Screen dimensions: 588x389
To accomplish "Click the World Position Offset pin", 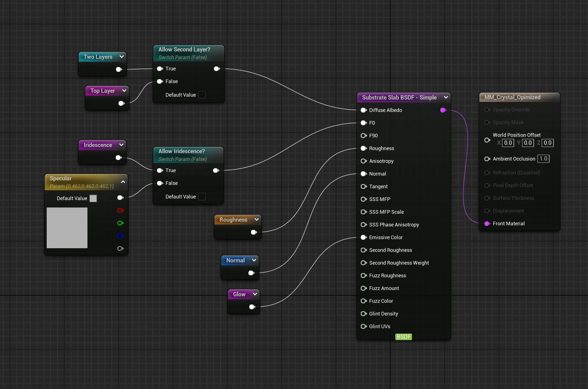I will click(x=487, y=140).
